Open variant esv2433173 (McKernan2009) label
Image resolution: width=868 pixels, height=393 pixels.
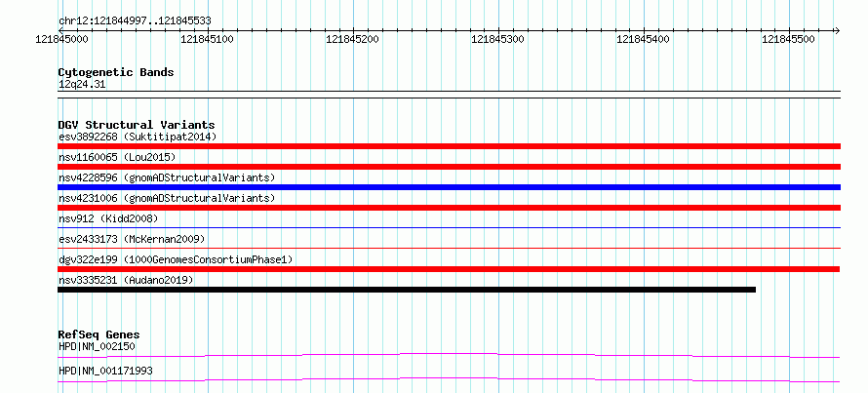[x=132, y=239]
